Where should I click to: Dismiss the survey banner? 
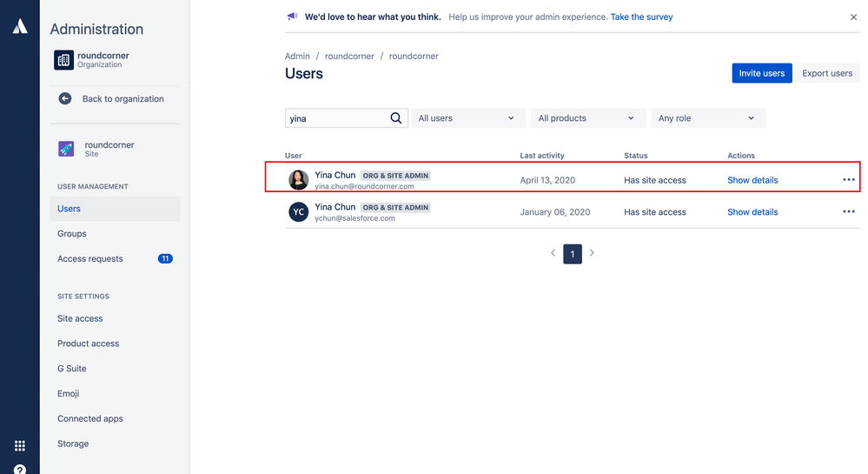click(x=853, y=17)
